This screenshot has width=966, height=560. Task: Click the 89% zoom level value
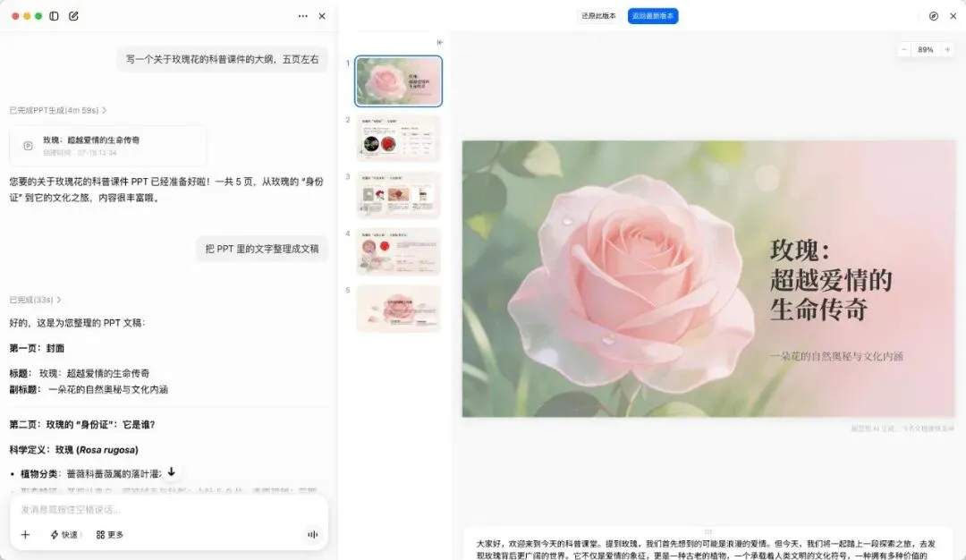[926, 50]
